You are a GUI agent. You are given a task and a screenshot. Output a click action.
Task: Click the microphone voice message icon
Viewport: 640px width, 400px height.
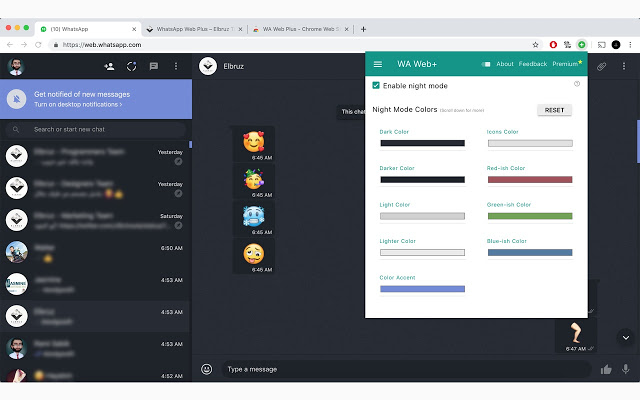click(626, 369)
